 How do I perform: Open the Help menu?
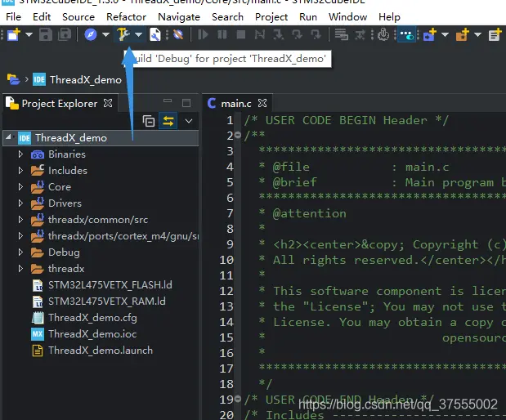pos(389,17)
